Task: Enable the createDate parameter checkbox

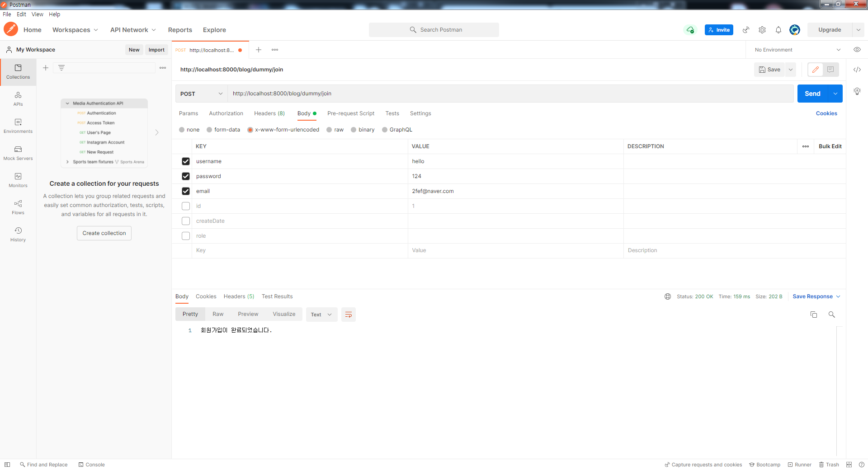Action: coord(186,221)
